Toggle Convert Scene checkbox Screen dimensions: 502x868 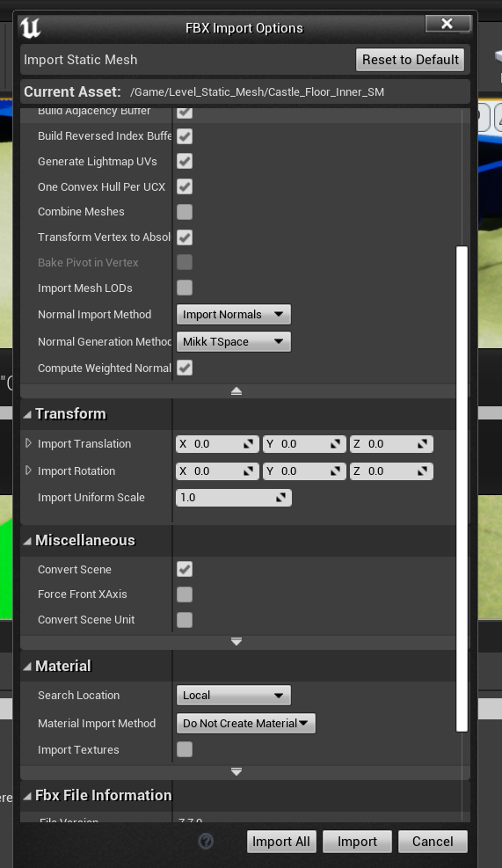click(185, 569)
